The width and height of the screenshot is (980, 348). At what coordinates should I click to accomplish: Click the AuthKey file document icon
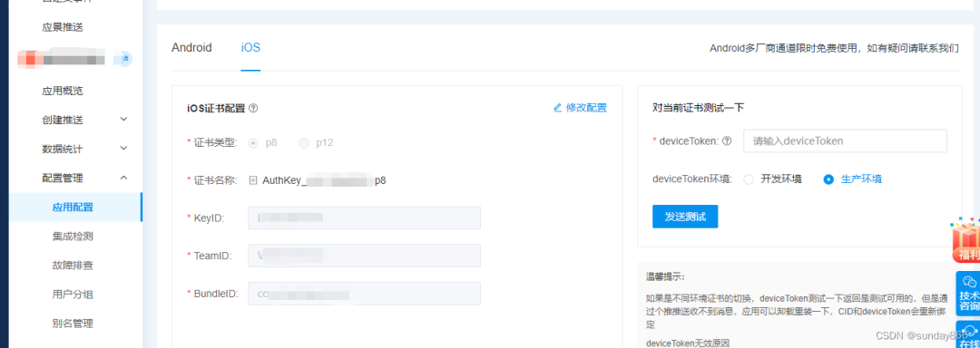[x=253, y=181]
